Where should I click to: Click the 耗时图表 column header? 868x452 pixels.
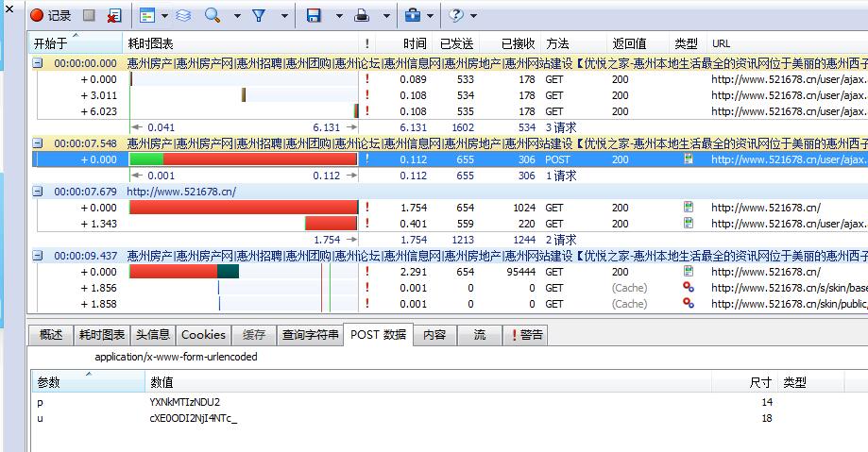click(240, 43)
